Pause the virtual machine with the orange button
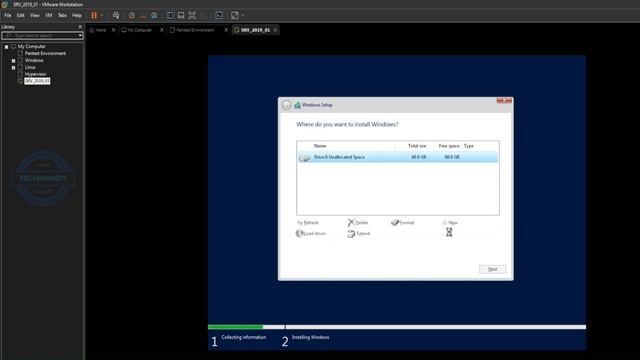The width and height of the screenshot is (640, 360). [x=94, y=16]
